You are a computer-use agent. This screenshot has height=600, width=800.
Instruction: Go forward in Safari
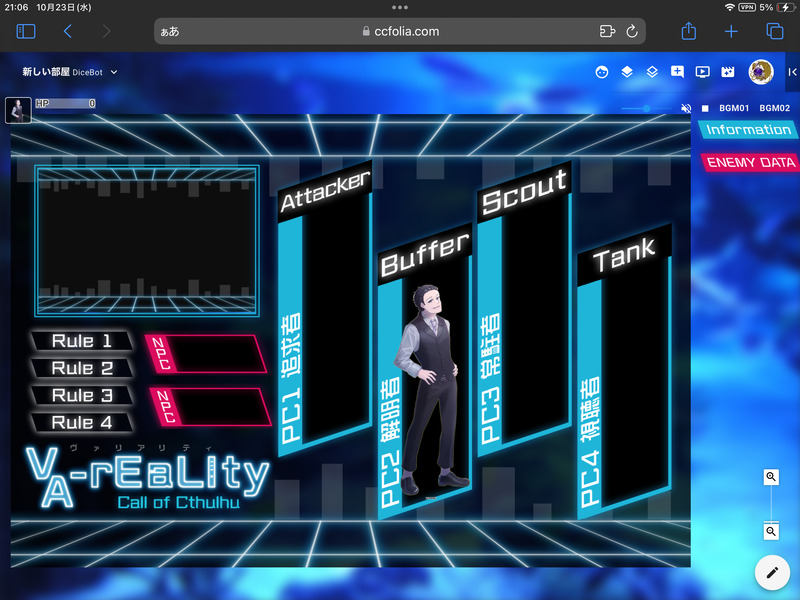(106, 31)
